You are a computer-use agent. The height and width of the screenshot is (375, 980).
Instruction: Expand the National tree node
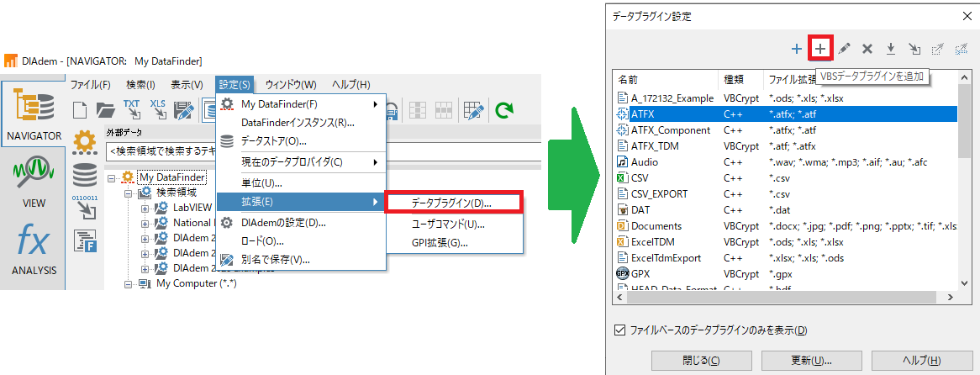click(145, 223)
